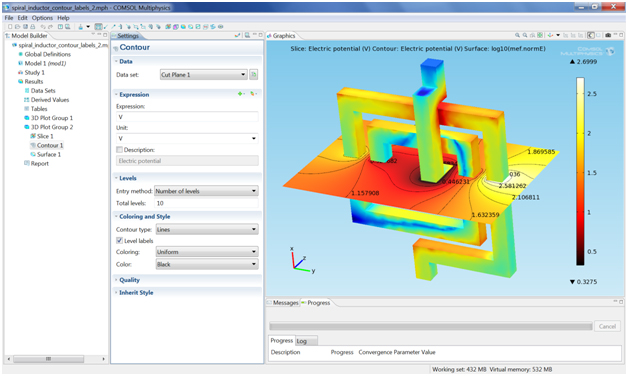Click the Insert Expression icon in Expression header
The height and width of the screenshot is (376, 628).
click(x=253, y=94)
